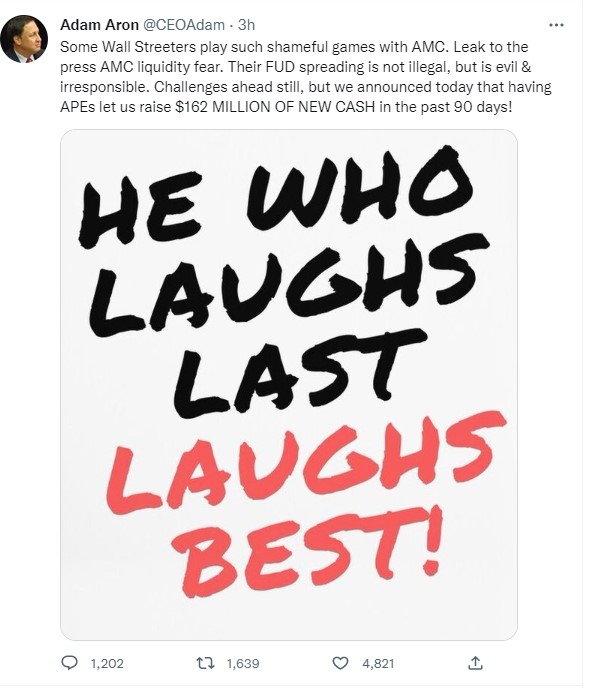Viewport: 592px width, 688px height.
Task: Click the black 'HE WHO' lettering in the image
Action: pos(276,195)
